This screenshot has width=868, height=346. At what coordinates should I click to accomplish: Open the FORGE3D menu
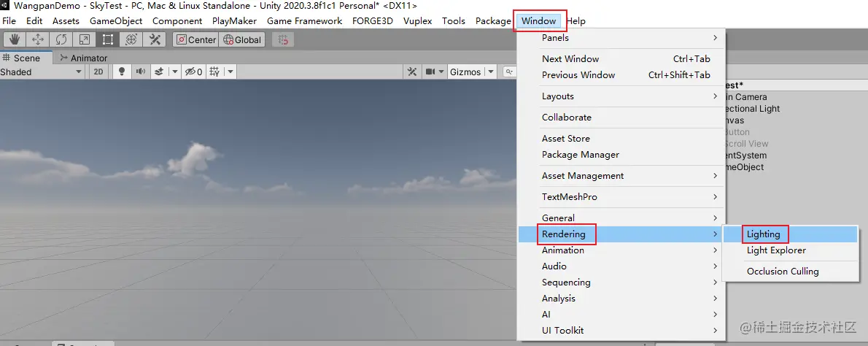pos(373,21)
